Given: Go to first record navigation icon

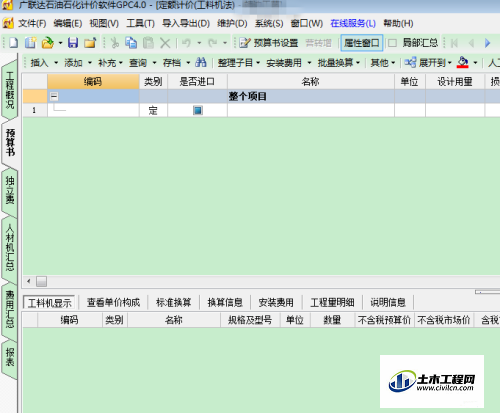Looking at the screenshot, I should pos(454,43).
